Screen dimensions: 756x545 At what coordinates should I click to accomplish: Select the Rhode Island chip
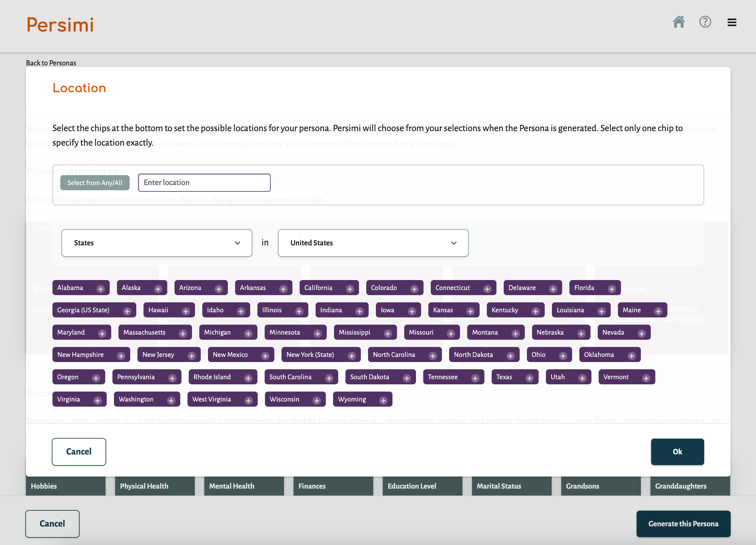pos(223,377)
